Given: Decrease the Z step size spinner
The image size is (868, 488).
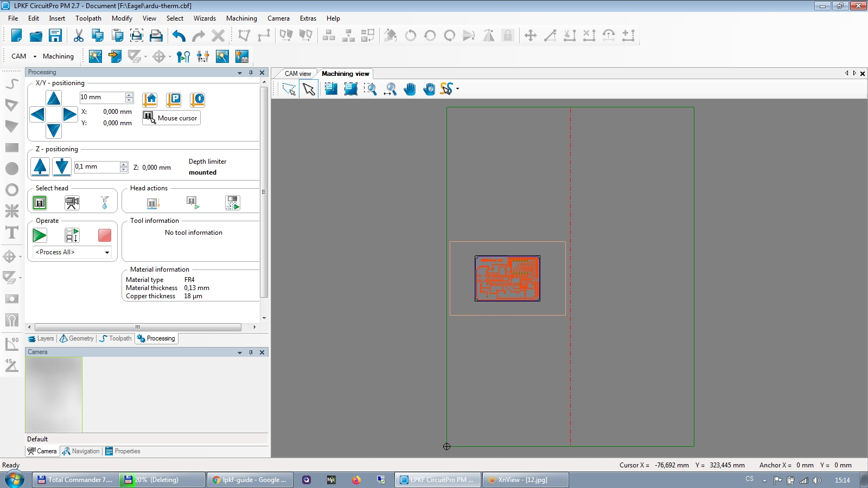Looking at the screenshot, I should point(124,170).
